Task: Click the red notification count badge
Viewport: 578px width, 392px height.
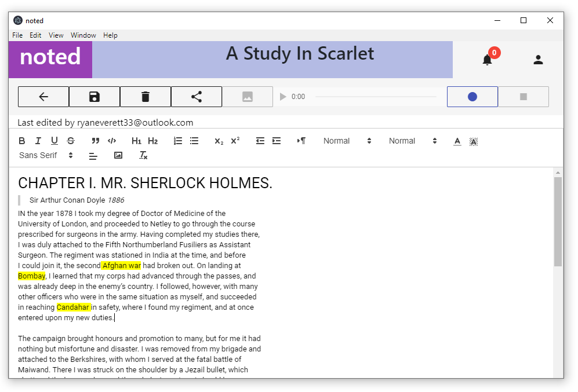Action: [494, 53]
